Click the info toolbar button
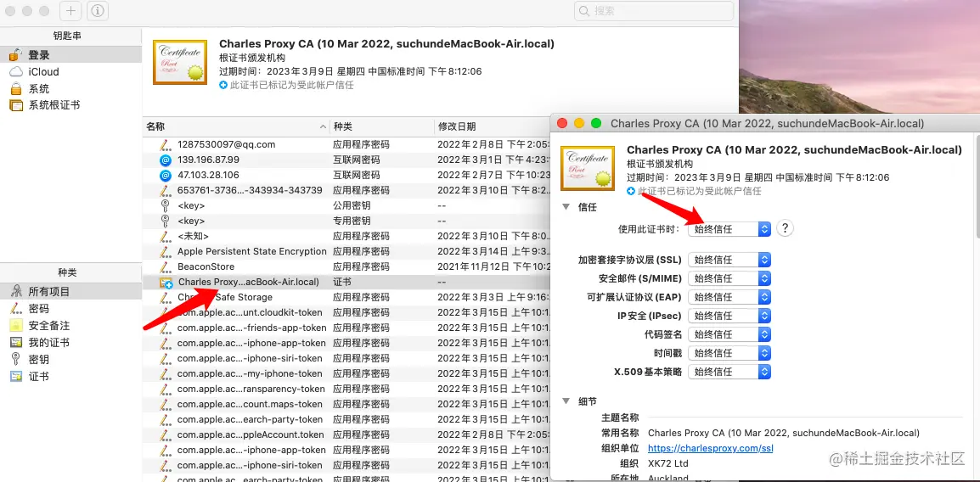The image size is (980, 482). point(97,11)
